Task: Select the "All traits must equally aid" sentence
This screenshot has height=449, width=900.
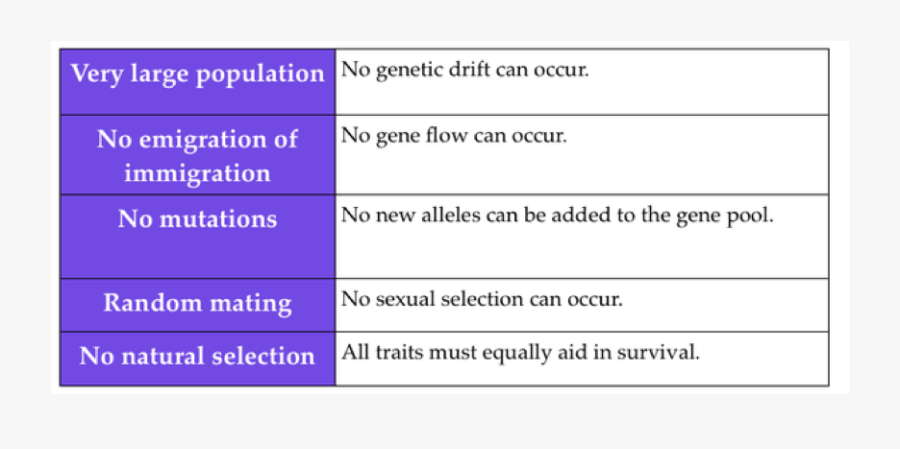Action: [x=520, y=352]
